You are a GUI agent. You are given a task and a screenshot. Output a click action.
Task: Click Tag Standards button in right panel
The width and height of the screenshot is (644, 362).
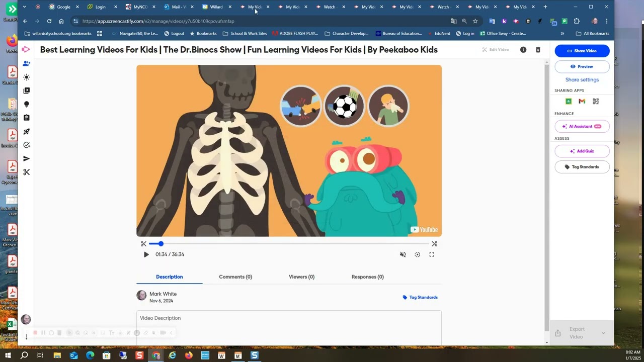click(582, 167)
